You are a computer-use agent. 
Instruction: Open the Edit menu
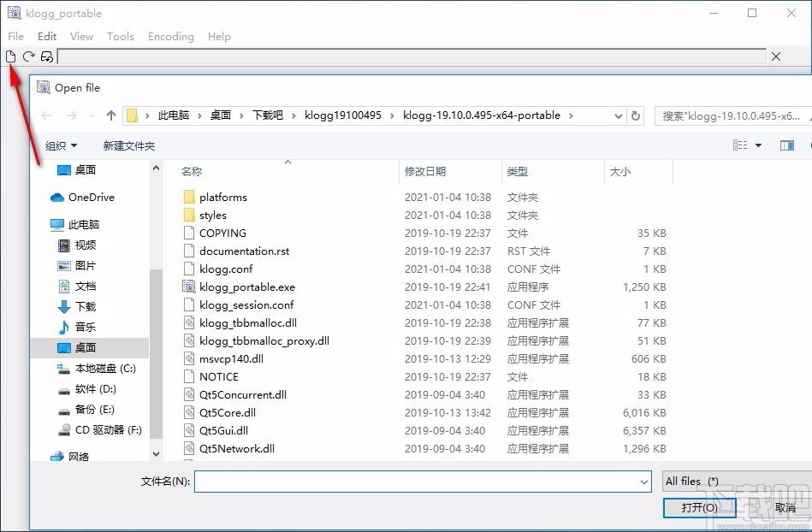[46, 36]
